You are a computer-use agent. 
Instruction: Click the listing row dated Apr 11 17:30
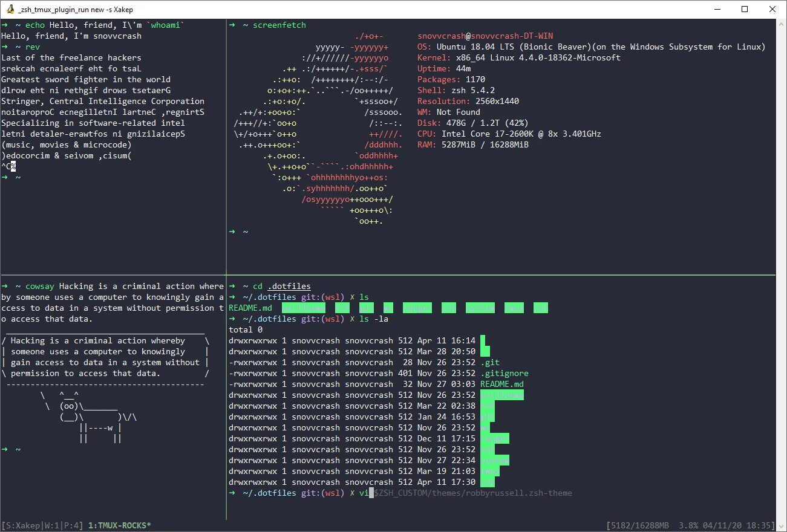pyautogui.click(x=362, y=482)
